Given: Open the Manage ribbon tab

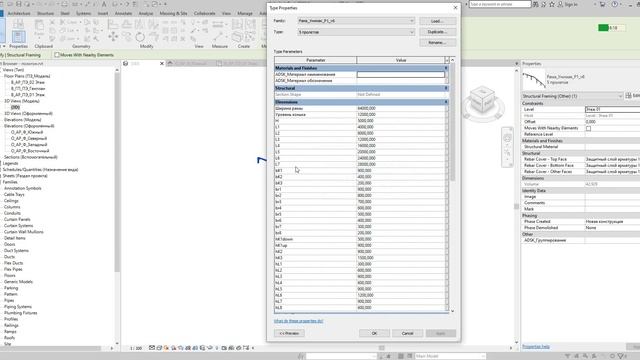Looking at the screenshot, I should coord(245,13).
